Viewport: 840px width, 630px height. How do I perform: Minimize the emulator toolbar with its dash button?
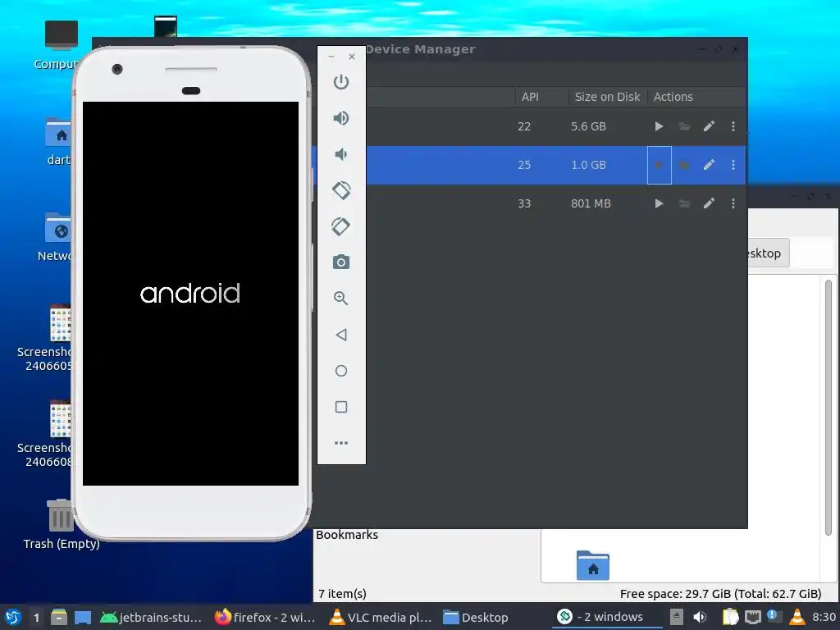click(x=331, y=57)
